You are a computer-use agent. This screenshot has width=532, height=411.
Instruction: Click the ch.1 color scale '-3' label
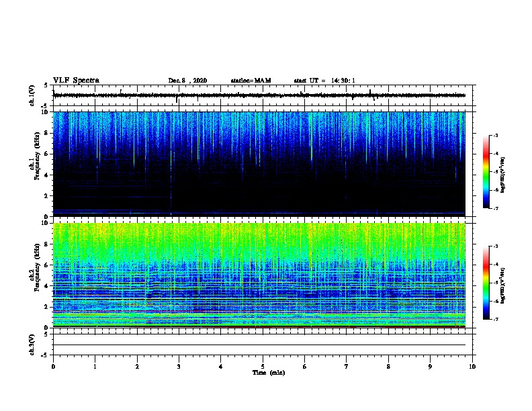(x=495, y=136)
